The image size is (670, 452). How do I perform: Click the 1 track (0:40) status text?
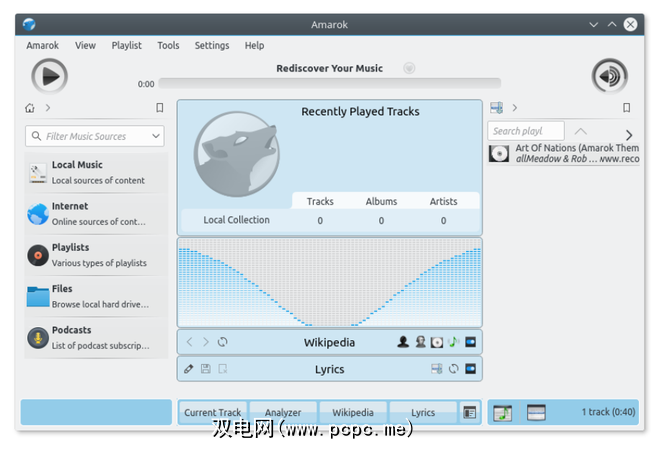pyautogui.click(x=608, y=412)
